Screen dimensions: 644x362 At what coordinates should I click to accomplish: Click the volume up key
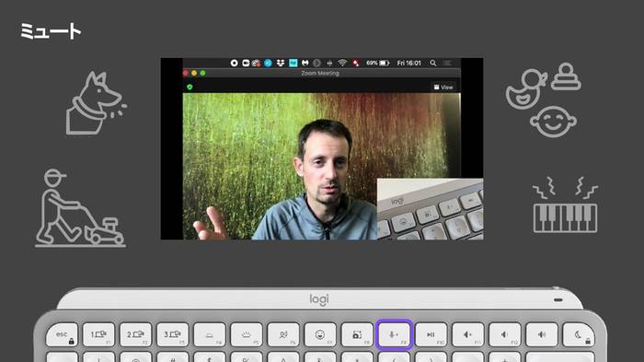click(542, 335)
